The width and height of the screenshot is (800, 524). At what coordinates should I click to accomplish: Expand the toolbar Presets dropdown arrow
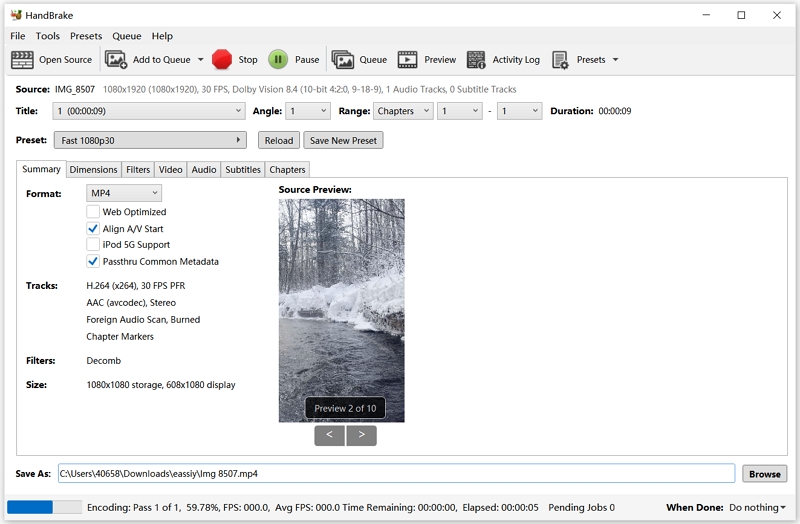click(x=615, y=60)
